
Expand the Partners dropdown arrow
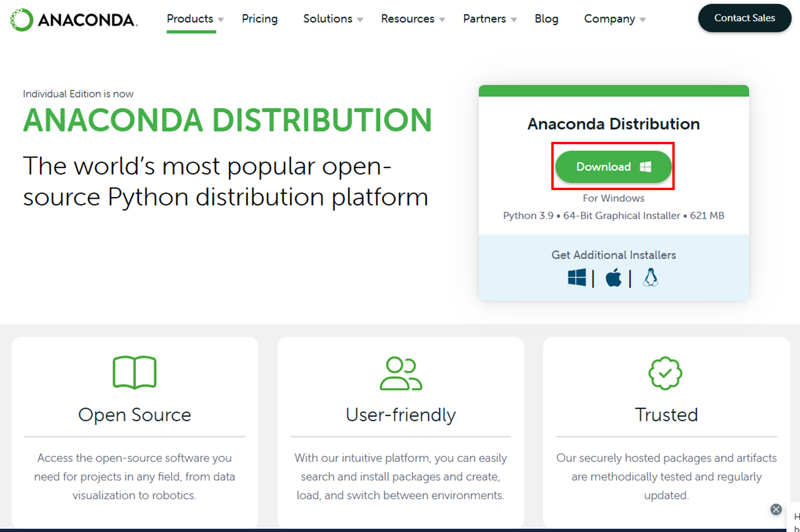(x=514, y=20)
